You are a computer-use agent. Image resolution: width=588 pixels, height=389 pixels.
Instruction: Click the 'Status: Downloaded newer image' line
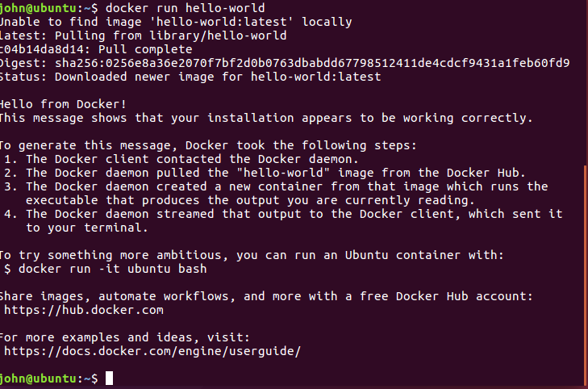tap(190, 77)
